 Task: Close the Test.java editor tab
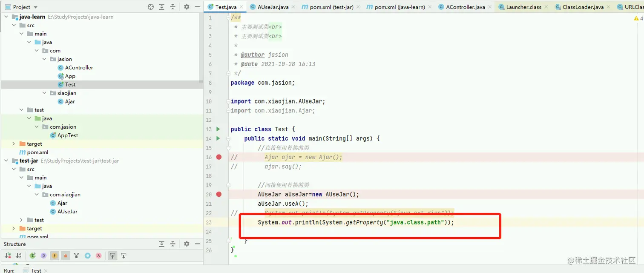tap(241, 7)
